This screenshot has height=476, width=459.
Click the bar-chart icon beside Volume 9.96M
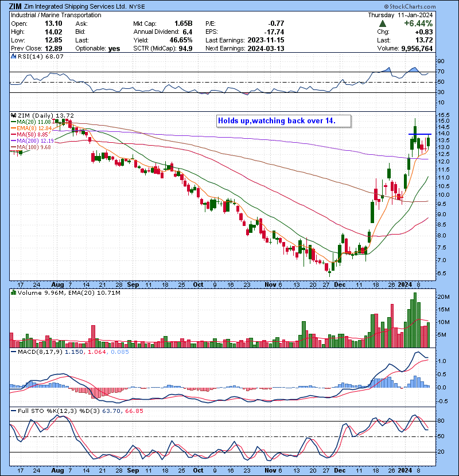(x=13, y=292)
